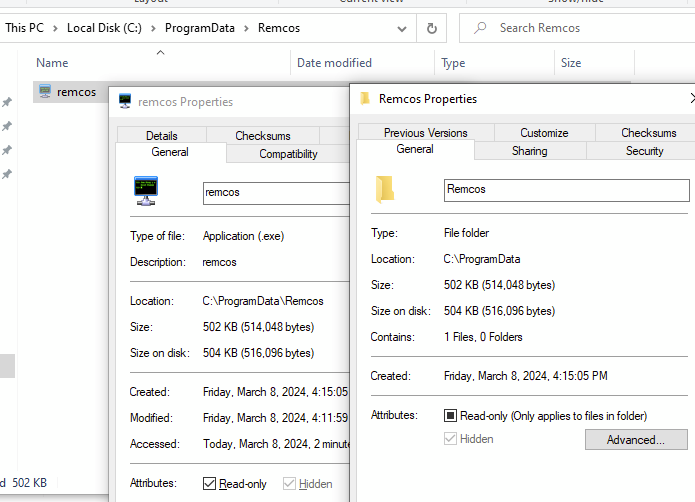Open the address bar history dropdown
Image resolution: width=695 pixels, height=502 pixels.
click(403, 28)
